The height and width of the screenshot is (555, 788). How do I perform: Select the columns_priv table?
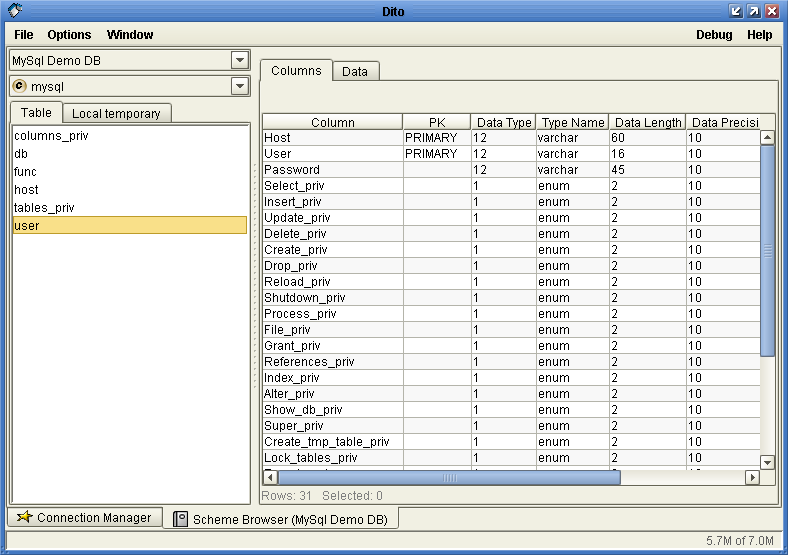pos(51,135)
